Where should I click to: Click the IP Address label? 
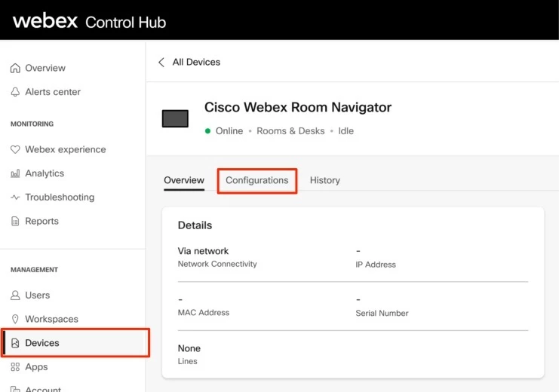click(x=376, y=265)
